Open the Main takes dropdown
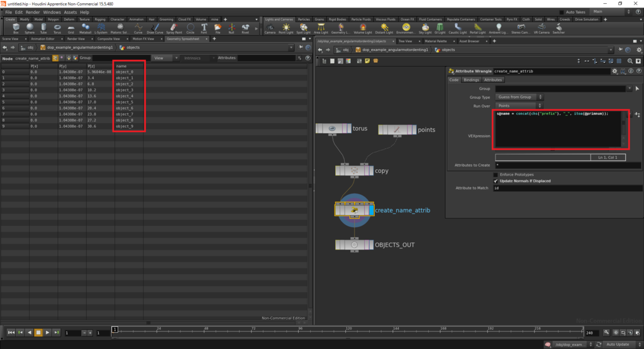This screenshot has height=349, width=644. tap(610, 12)
